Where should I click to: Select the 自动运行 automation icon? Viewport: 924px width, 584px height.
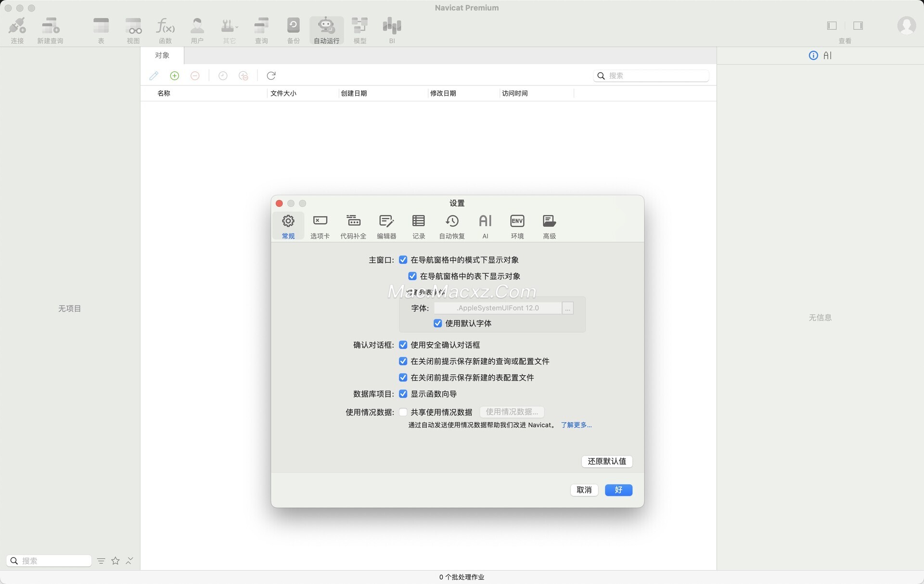tap(327, 30)
